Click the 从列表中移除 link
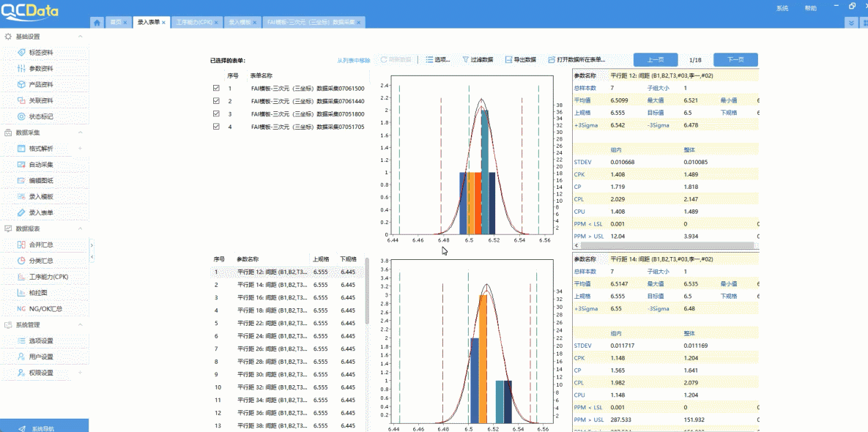This screenshot has height=432, width=868. click(354, 60)
